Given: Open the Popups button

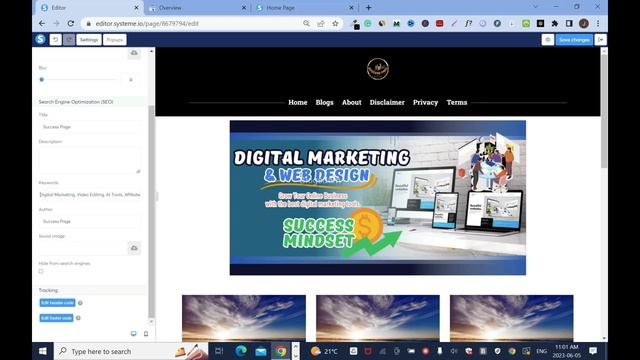Looking at the screenshot, I should (115, 40).
